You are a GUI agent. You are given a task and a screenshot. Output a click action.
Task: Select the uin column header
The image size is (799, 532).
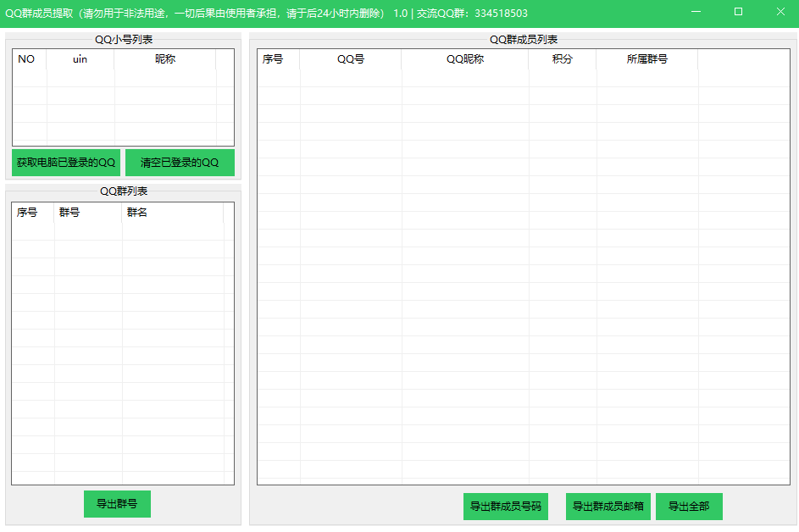[80, 59]
